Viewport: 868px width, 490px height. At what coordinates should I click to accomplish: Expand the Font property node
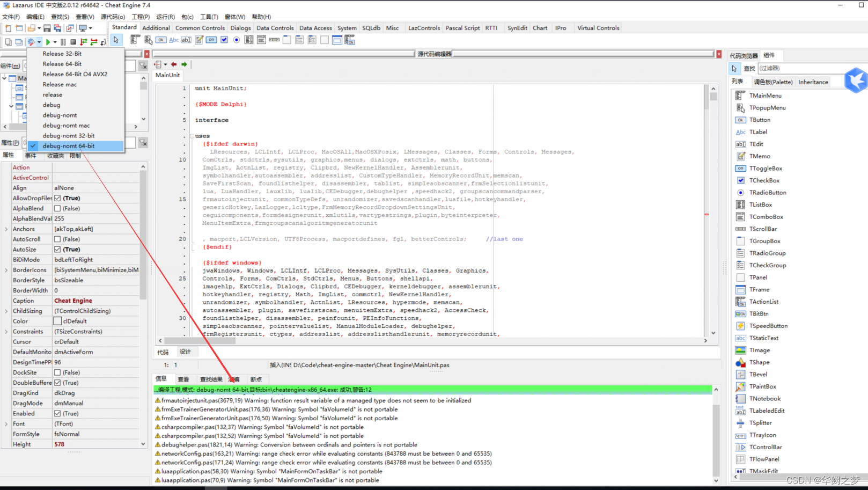coord(6,424)
